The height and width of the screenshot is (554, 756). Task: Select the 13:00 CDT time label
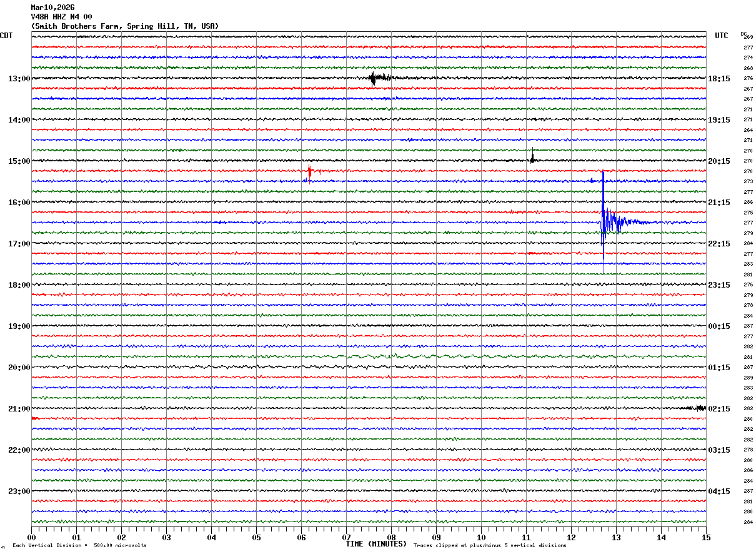click(19, 79)
